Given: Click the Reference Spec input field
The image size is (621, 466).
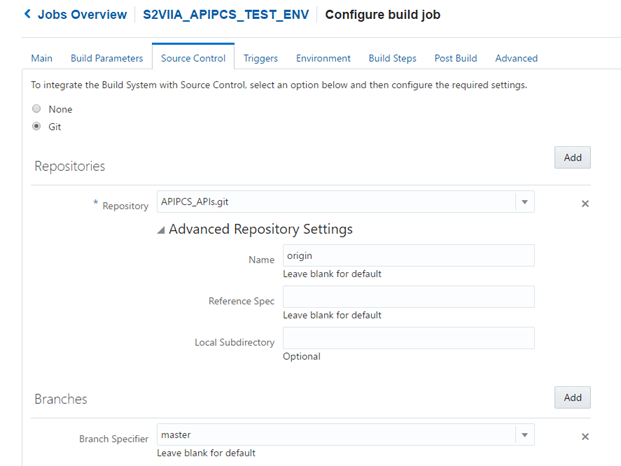Looking at the screenshot, I should coord(407,297).
